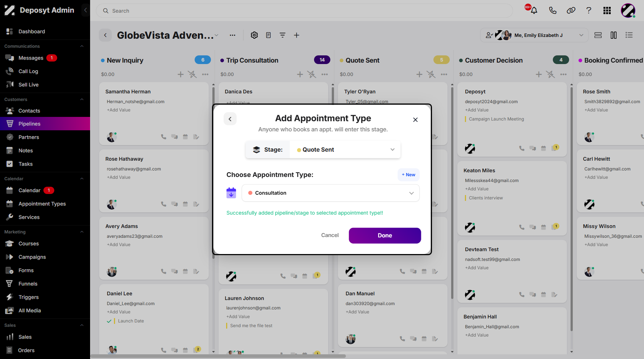Click +Add Value on Samantha Herman card
Screen dimensions: 644x359
119,110
